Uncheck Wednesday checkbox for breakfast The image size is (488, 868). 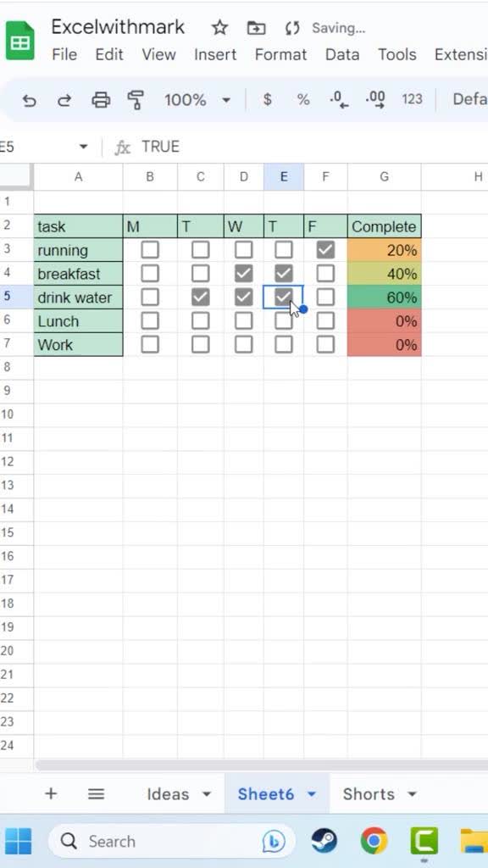(243, 273)
